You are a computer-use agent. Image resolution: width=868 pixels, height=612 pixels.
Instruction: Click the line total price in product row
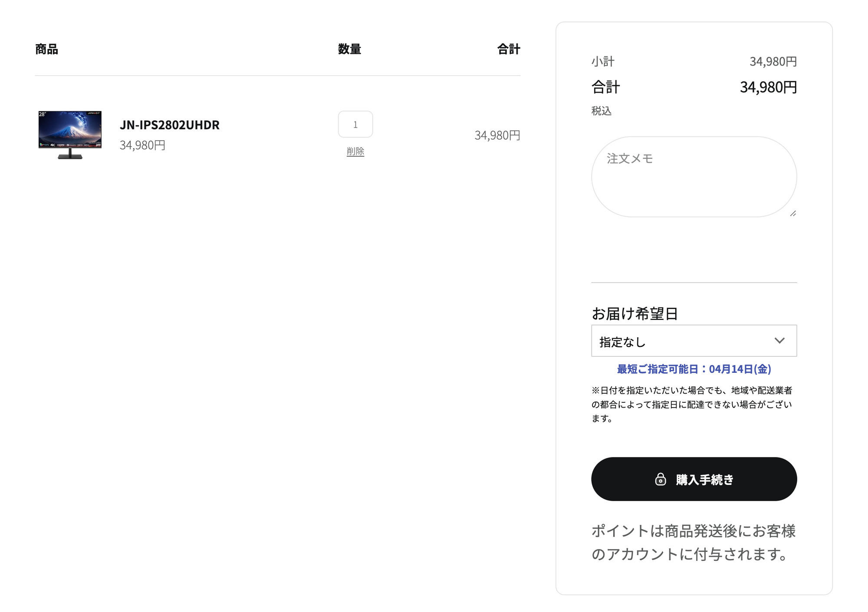pos(497,135)
